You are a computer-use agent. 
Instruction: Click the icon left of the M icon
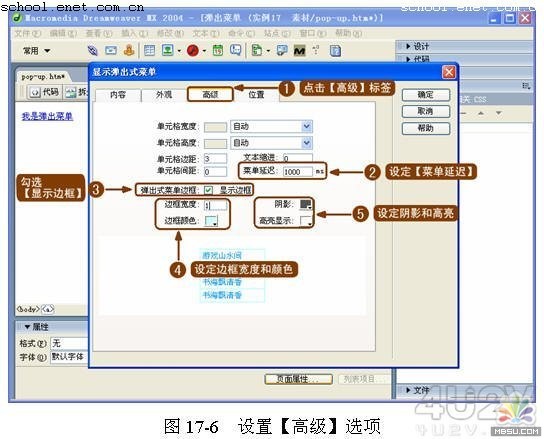(282, 51)
